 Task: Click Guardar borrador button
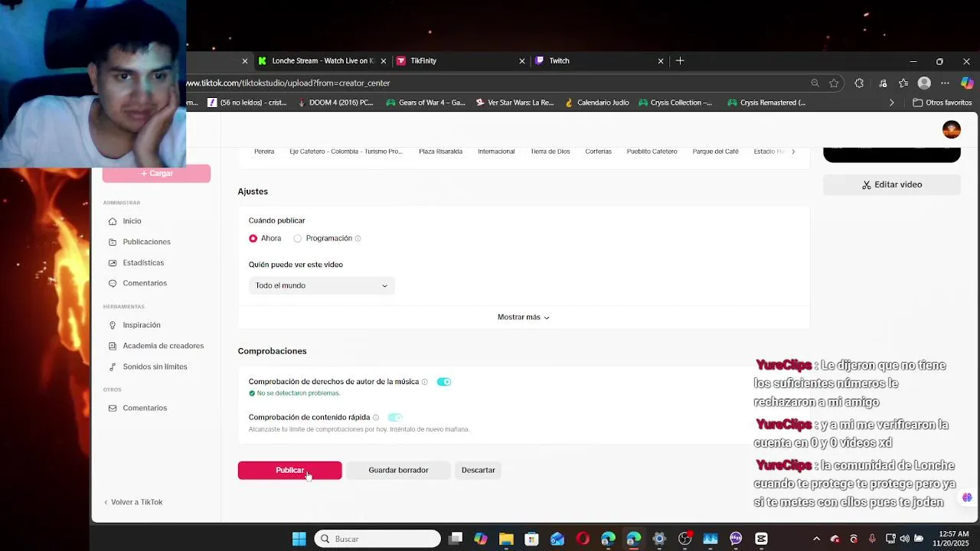click(398, 470)
